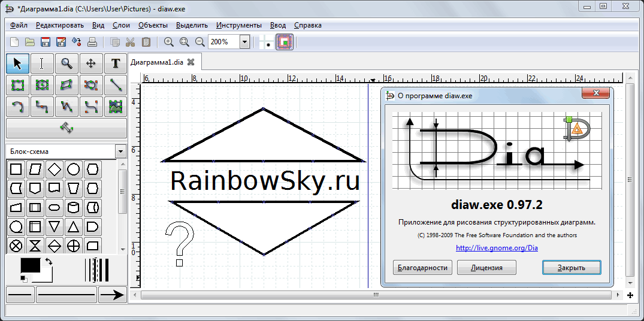Click the navigation popup icon at canvas corner
Screen dimensions: 644x321
click(630, 295)
